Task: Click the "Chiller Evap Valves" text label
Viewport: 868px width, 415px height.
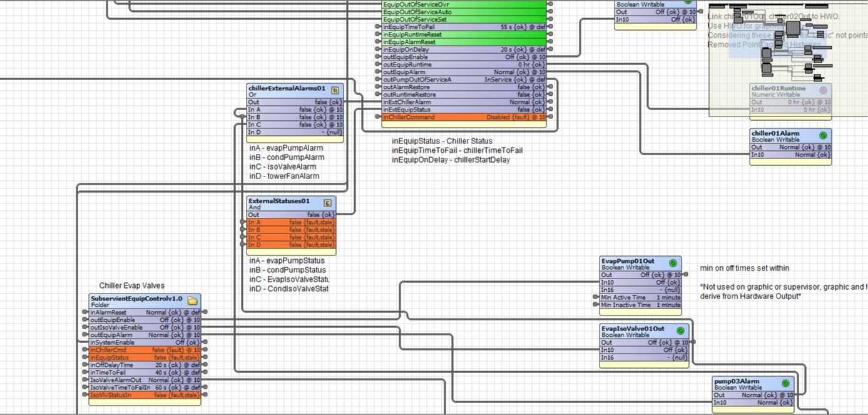Action: click(132, 286)
